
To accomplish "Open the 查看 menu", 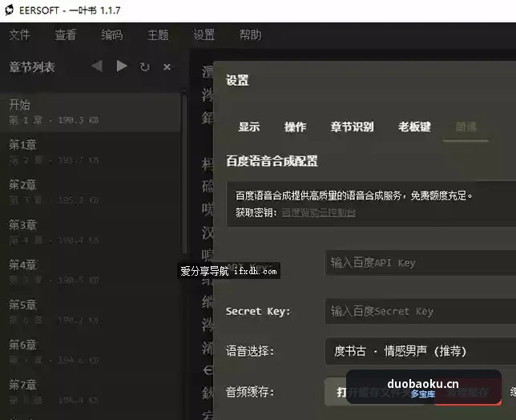I will click(x=66, y=34).
